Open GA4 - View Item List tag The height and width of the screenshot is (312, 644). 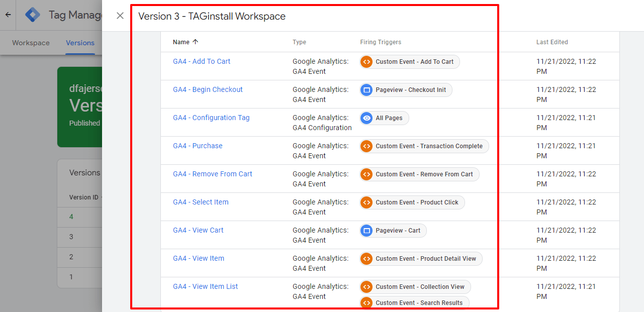point(205,286)
